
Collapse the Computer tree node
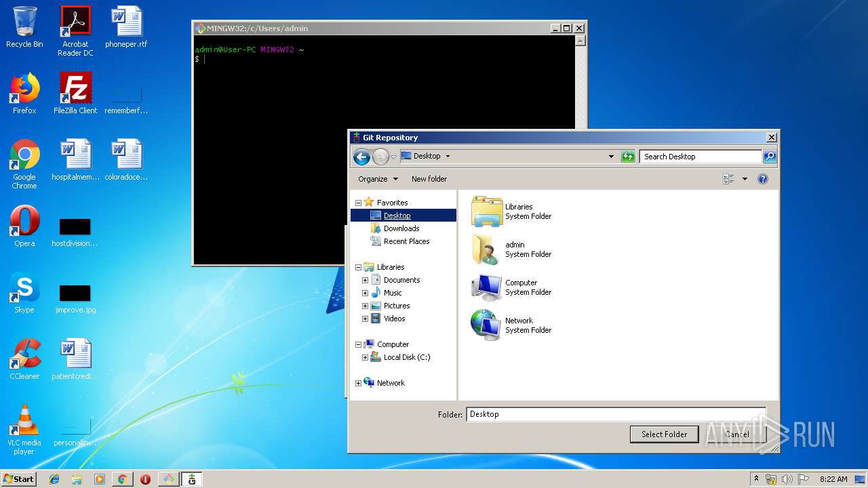click(358, 344)
